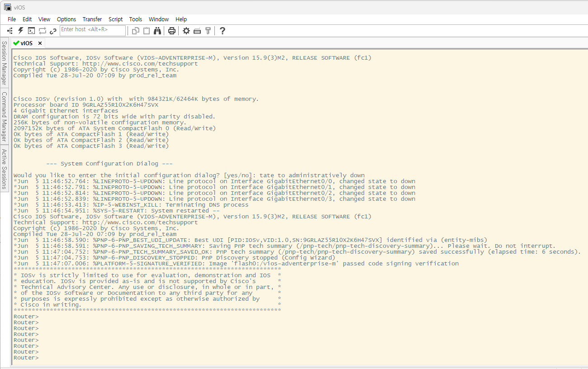Open Find with the binoculars icon
This screenshot has width=588, height=369.
coord(157,31)
